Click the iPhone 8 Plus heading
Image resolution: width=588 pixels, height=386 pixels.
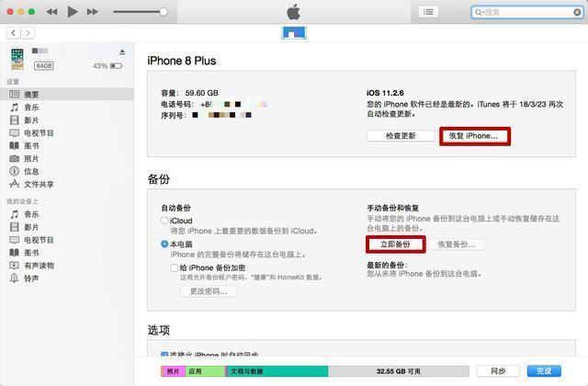pos(182,61)
